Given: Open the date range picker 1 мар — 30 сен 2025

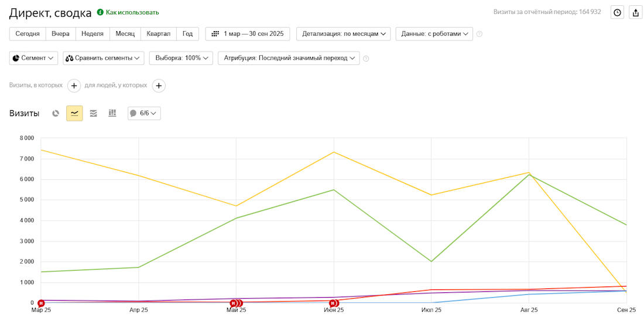Looking at the screenshot, I should [247, 34].
